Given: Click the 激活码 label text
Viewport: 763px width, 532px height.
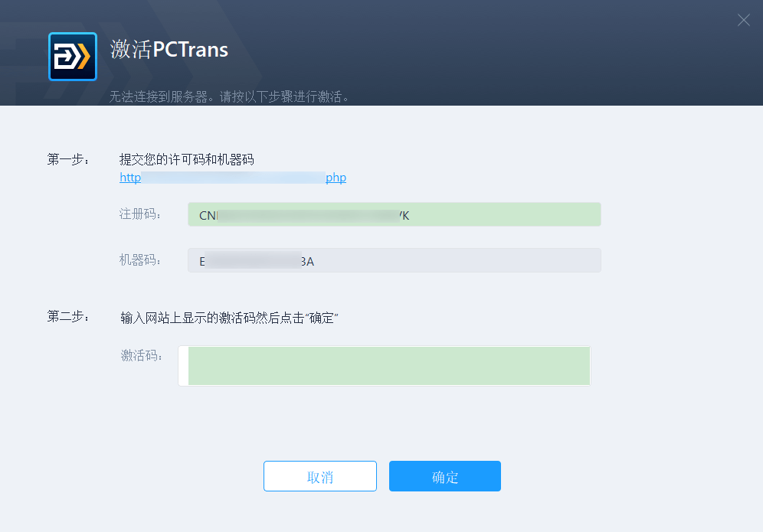Looking at the screenshot, I should click(142, 355).
